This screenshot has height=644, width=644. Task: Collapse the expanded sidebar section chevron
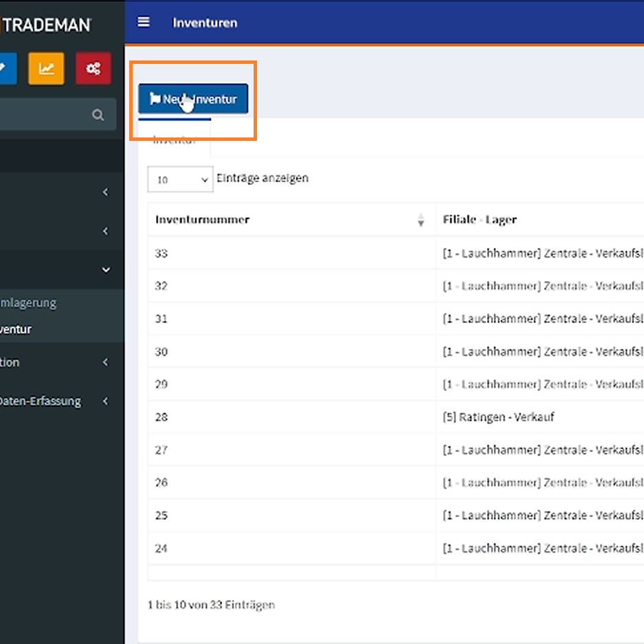tap(105, 269)
